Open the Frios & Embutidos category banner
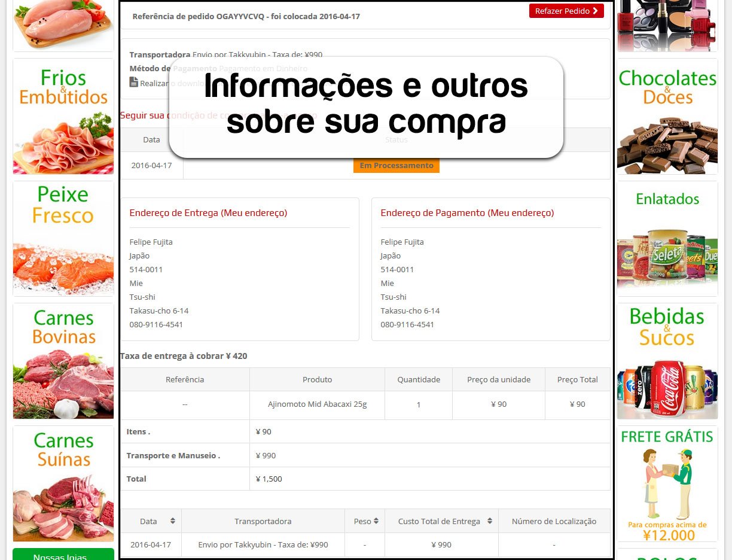 coord(63,116)
